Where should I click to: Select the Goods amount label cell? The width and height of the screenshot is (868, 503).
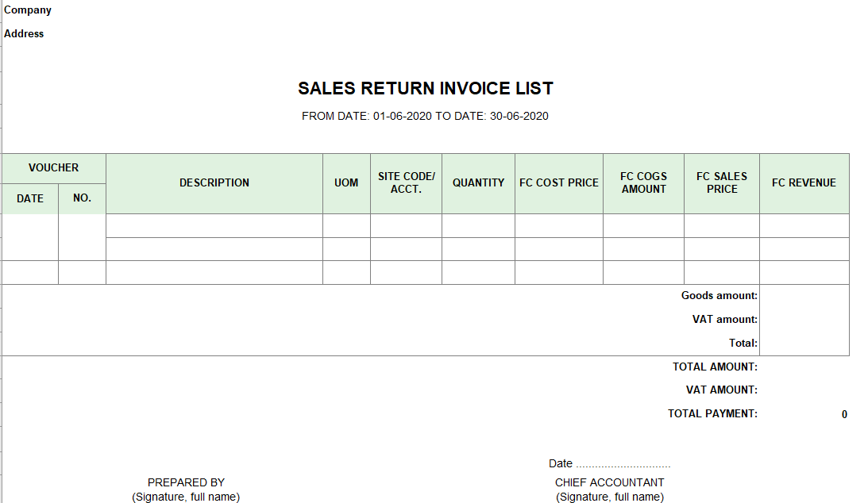click(x=719, y=296)
